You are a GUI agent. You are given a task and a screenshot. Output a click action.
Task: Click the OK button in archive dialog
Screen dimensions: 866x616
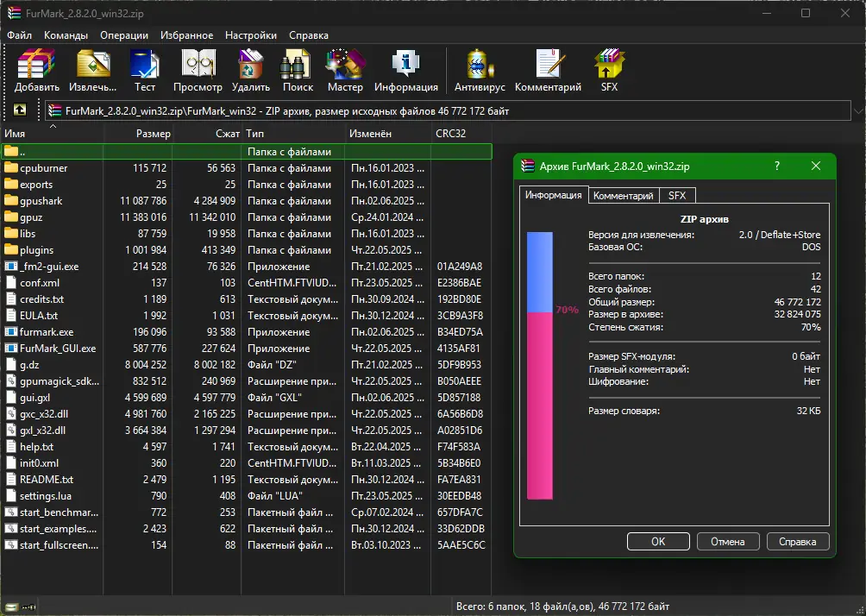(x=658, y=542)
